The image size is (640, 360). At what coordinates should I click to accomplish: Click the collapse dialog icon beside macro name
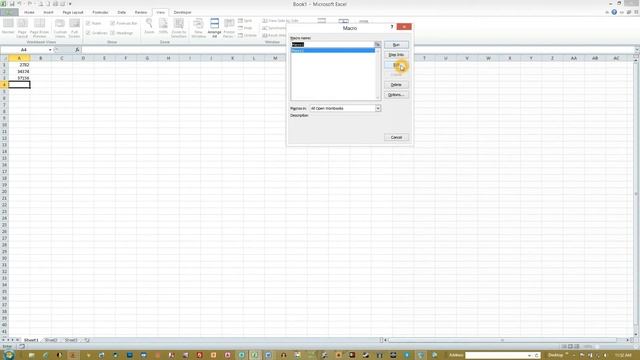click(x=378, y=44)
